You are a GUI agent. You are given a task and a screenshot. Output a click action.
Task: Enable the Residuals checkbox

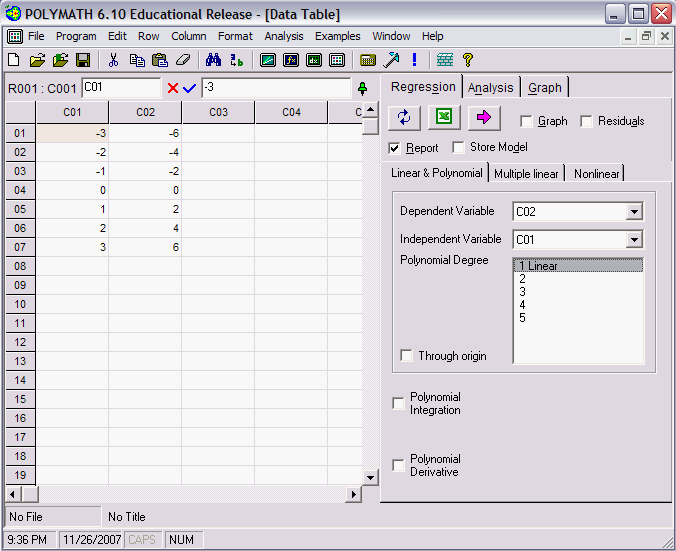586,121
